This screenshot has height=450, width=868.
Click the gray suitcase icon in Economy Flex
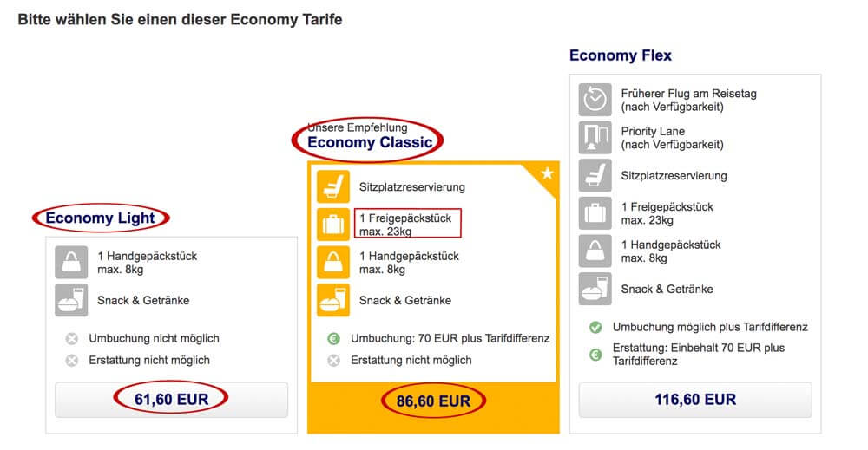point(595,212)
